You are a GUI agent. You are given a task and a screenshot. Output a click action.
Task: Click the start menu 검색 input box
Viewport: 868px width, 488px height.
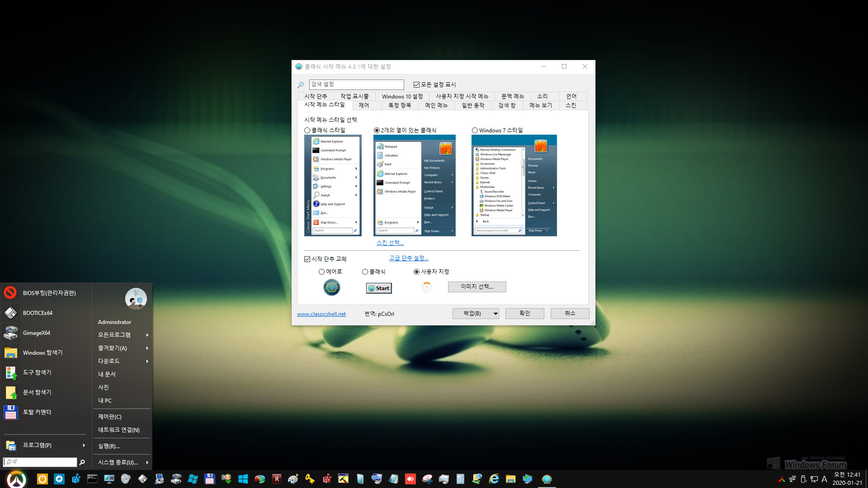point(40,462)
